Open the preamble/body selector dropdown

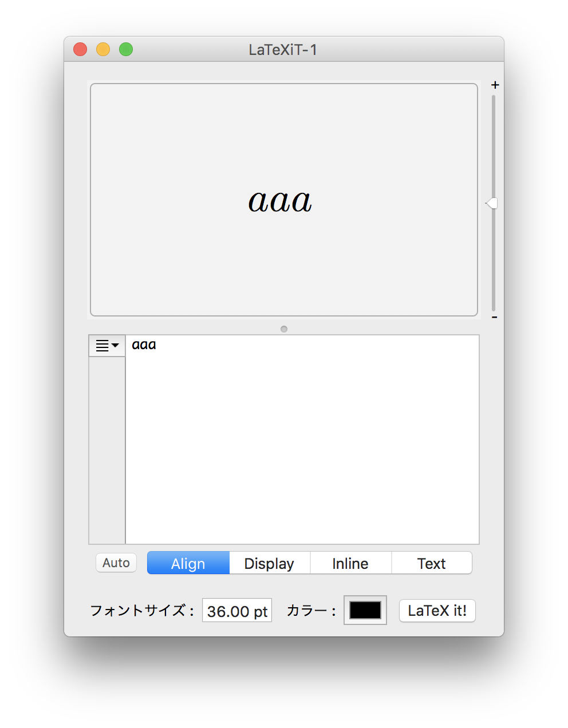click(x=107, y=346)
